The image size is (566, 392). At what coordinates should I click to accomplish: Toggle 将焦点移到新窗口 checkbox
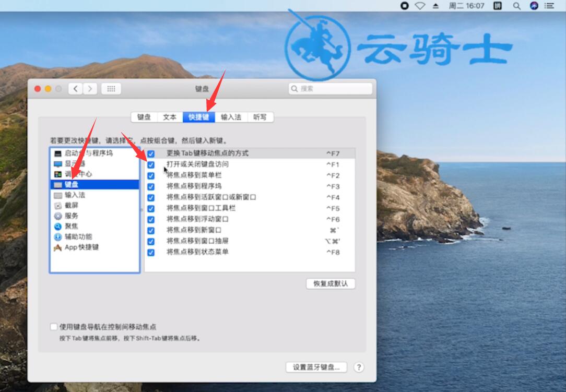pyautogui.click(x=151, y=230)
